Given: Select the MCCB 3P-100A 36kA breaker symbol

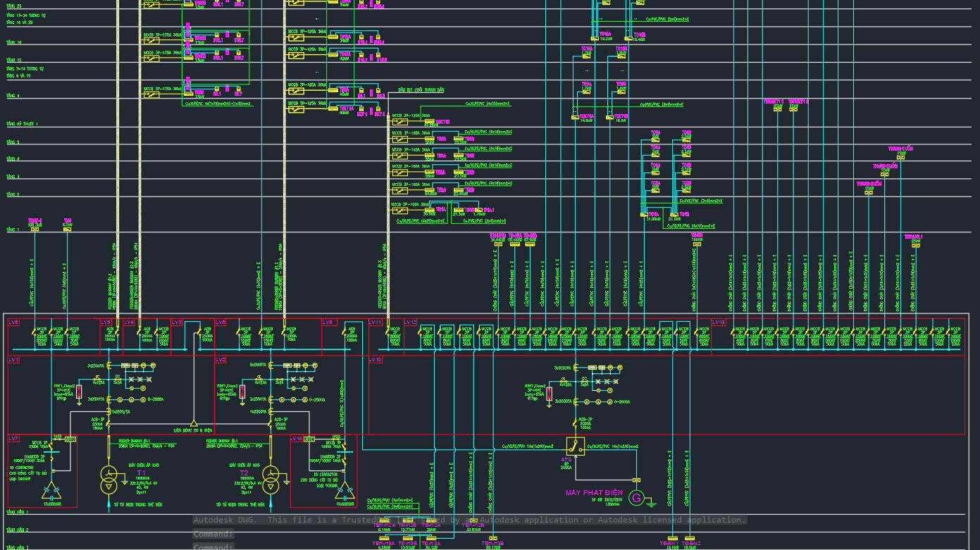Looking at the screenshot, I should pyautogui.click(x=400, y=209).
